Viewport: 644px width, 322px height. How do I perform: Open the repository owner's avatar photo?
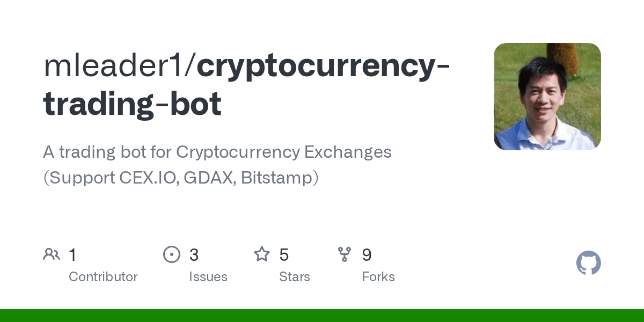click(x=547, y=97)
